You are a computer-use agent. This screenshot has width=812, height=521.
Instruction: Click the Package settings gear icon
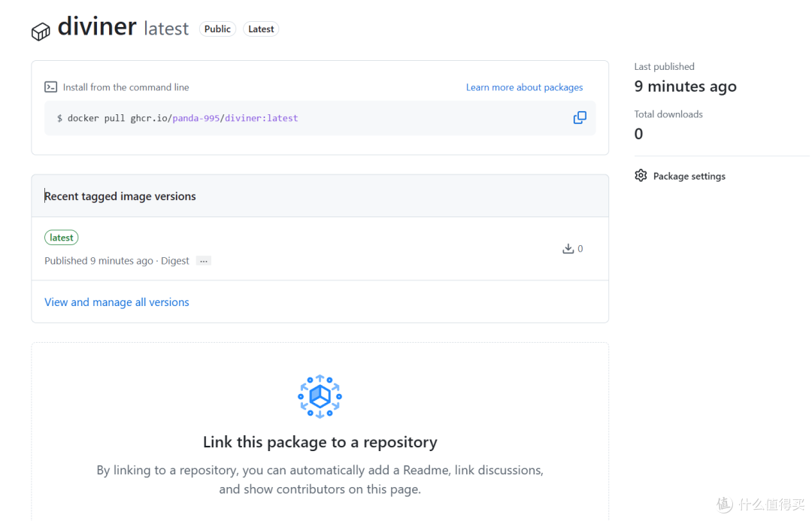641,176
